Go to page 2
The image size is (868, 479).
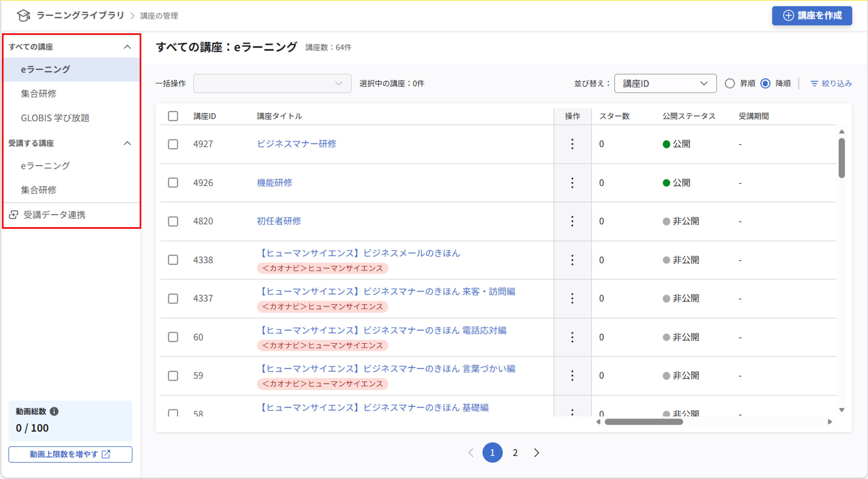pyautogui.click(x=515, y=453)
